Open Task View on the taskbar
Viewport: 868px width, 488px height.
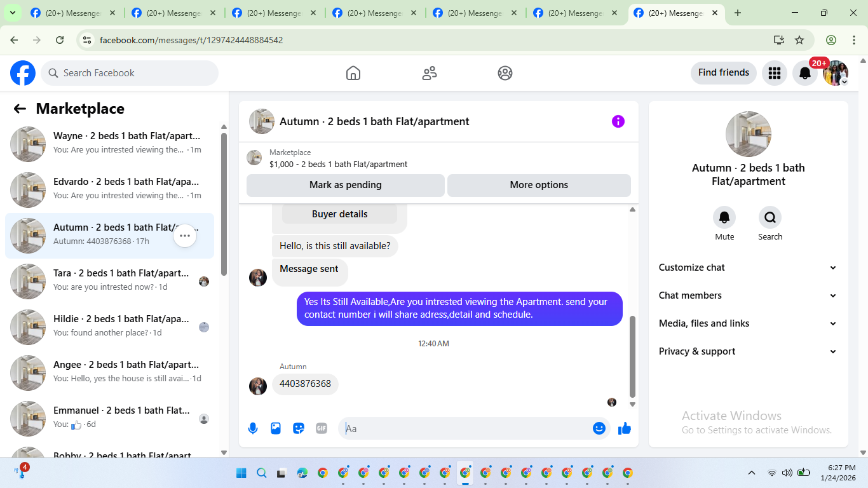[x=281, y=473]
